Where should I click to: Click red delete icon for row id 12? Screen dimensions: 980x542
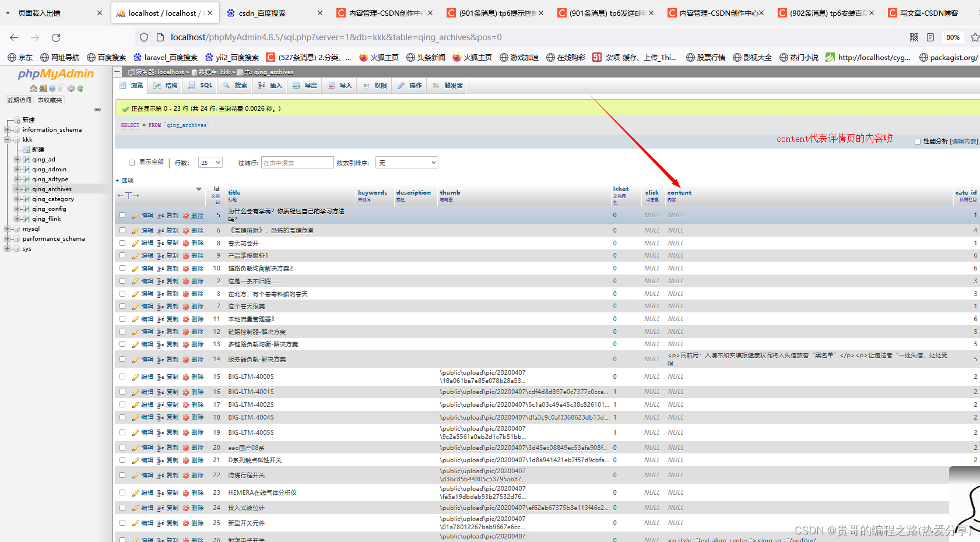[x=186, y=332]
